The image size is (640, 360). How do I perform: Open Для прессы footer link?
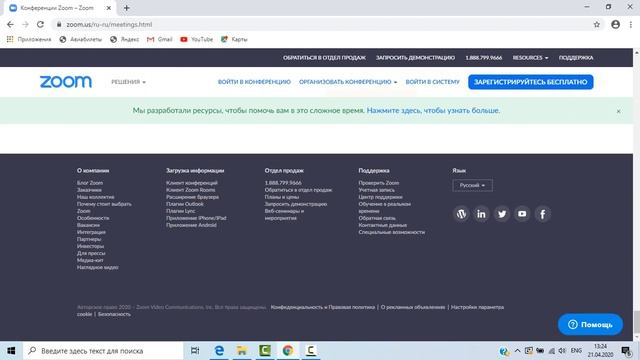[91, 253]
